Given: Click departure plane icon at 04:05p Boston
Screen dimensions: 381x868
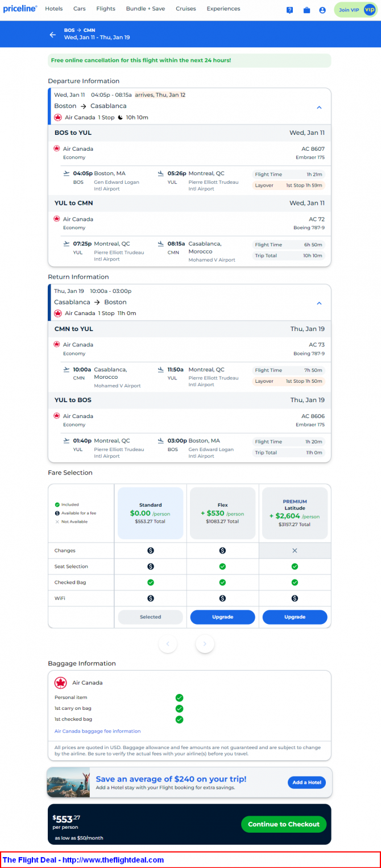Looking at the screenshot, I should pyautogui.click(x=67, y=173).
